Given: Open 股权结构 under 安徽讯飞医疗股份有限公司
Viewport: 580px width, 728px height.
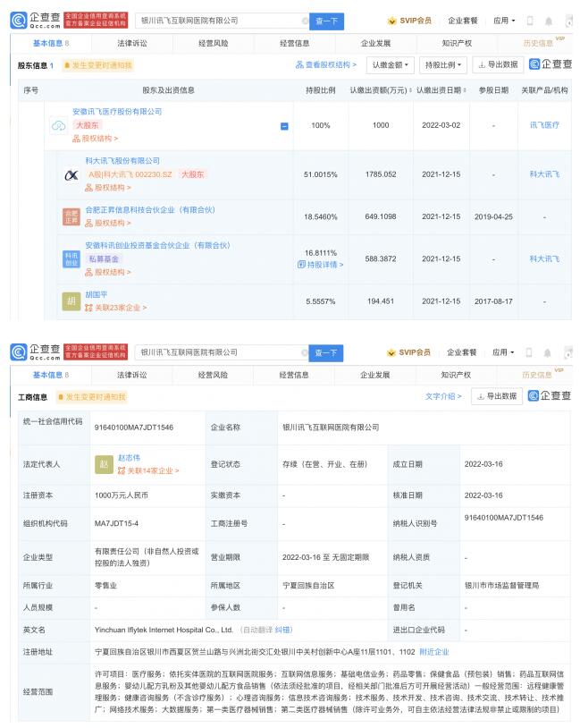Looking at the screenshot, I should coord(95,139).
